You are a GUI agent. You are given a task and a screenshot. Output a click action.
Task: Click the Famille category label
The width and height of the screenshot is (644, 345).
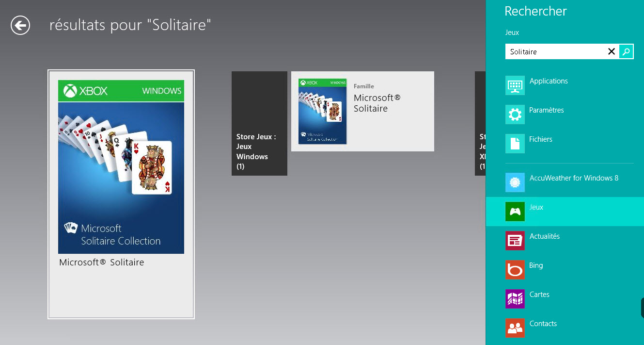click(364, 86)
